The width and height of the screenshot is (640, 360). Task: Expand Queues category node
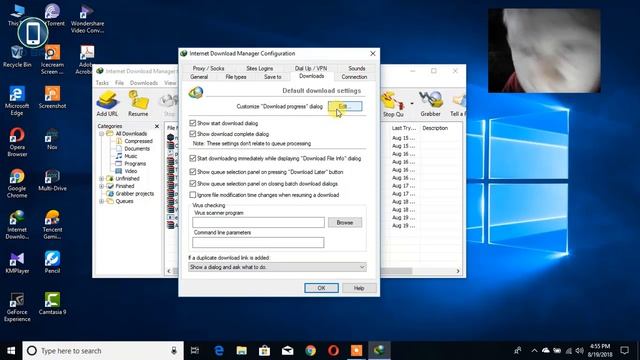click(x=101, y=201)
